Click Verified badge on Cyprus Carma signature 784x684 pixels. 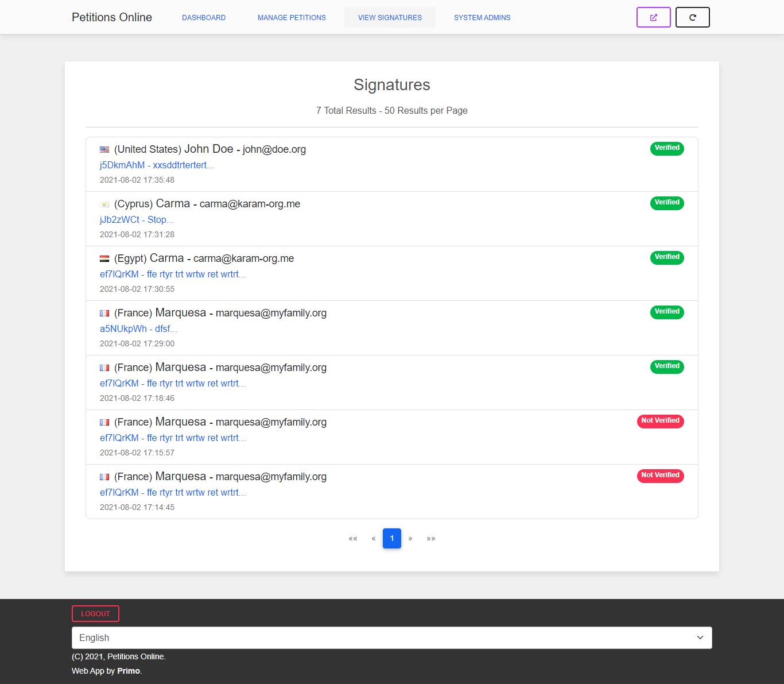(x=667, y=203)
